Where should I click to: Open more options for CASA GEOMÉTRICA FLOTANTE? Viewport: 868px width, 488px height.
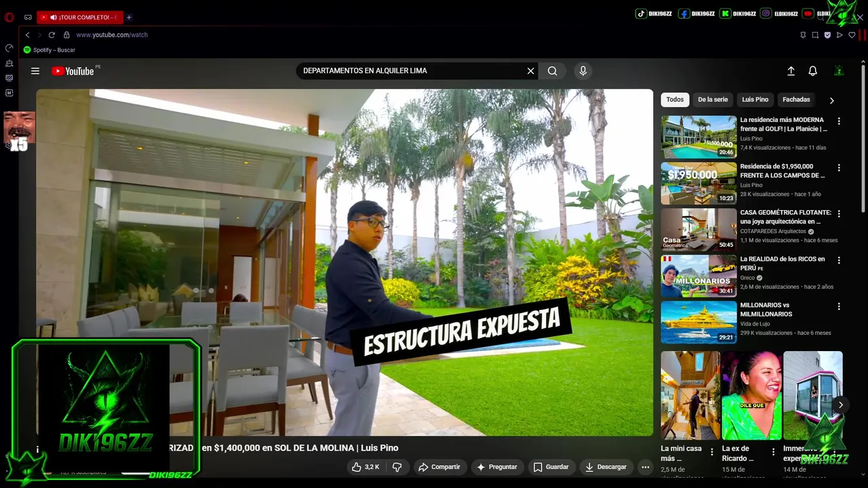pyautogui.click(x=839, y=213)
